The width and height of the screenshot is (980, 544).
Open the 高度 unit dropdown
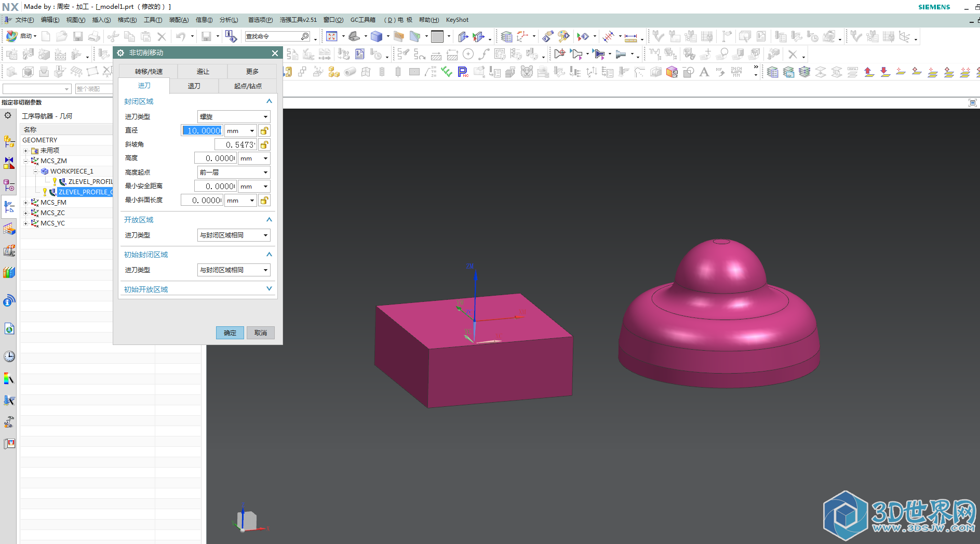(254, 158)
